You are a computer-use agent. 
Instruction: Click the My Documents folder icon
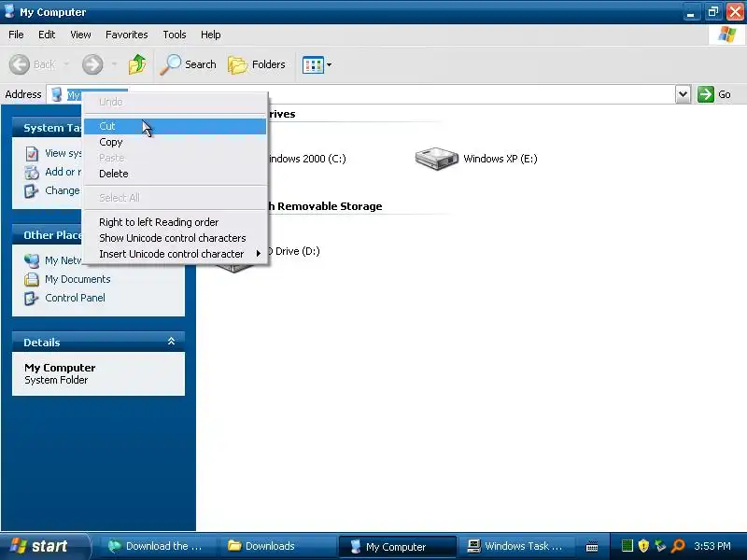(32, 279)
